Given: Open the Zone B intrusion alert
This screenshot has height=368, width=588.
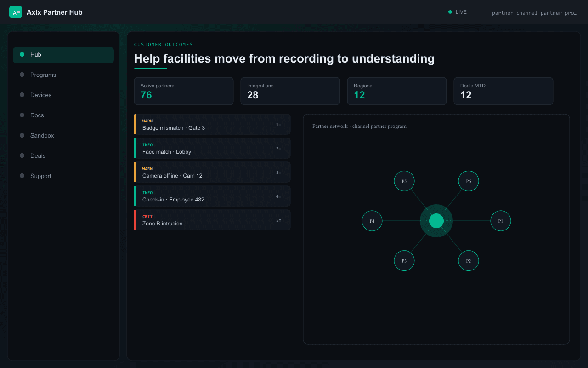Looking at the screenshot, I should tap(212, 220).
